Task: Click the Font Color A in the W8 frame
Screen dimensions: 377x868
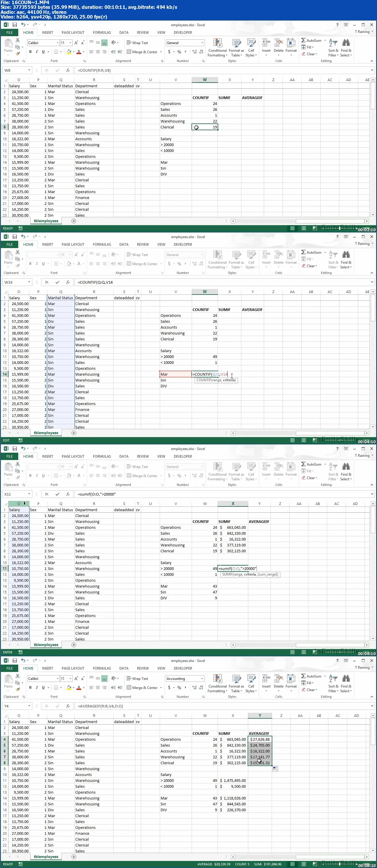Action: point(79,52)
